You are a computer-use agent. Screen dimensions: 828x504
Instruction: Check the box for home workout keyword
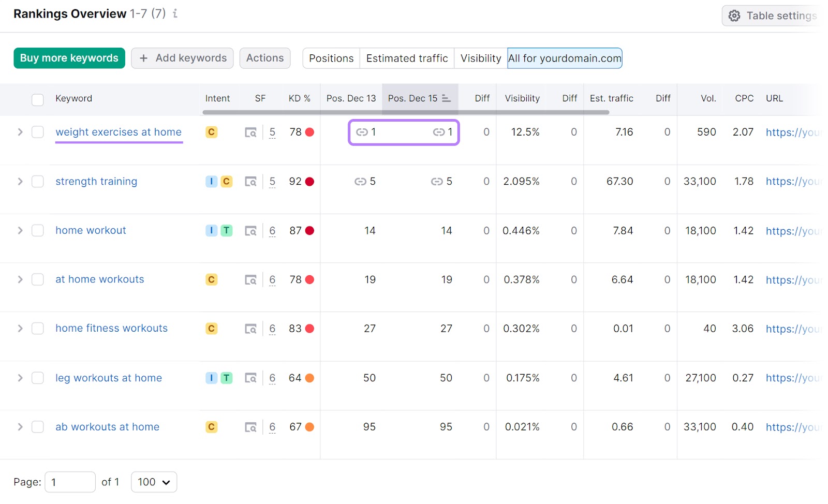38,230
